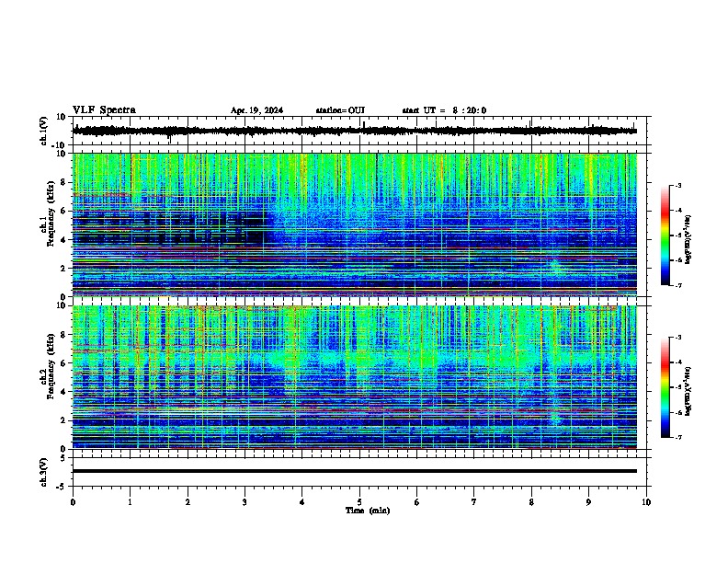Viewport: 728px width, 563px height.
Task: Click ch.1 spectrogram 6 kHz tick label
Action: tap(64, 211)
